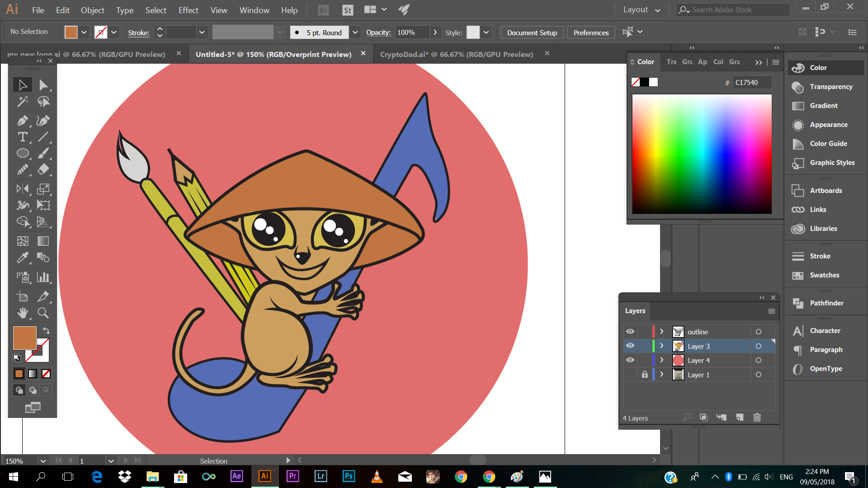Select the Eraser tool
The image size is (868, 488).
pos(43,170)
